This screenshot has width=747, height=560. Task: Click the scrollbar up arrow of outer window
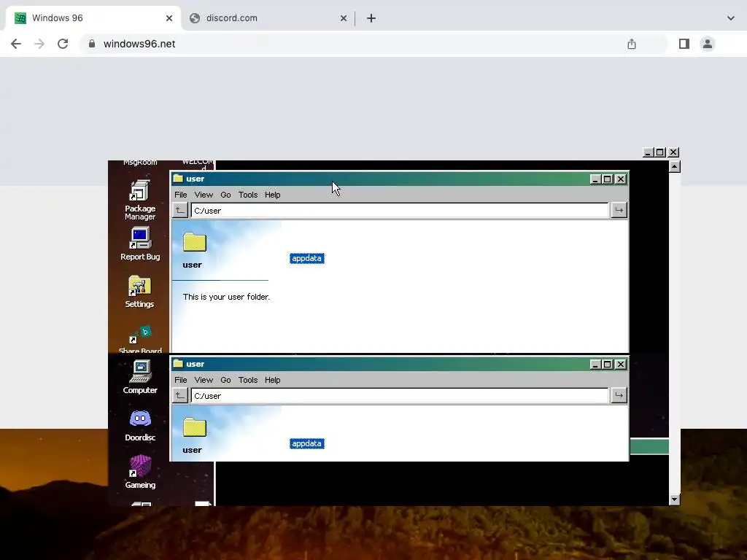click(674, 166)
